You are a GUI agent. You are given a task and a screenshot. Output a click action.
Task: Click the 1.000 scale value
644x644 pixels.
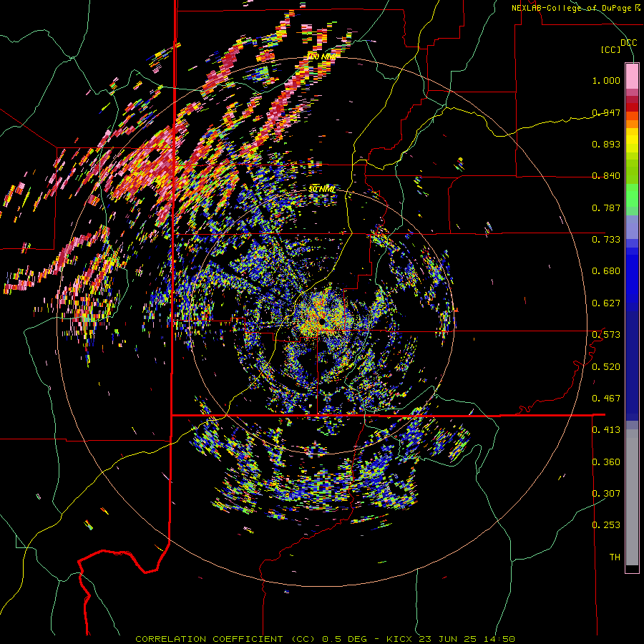point(606,80)
